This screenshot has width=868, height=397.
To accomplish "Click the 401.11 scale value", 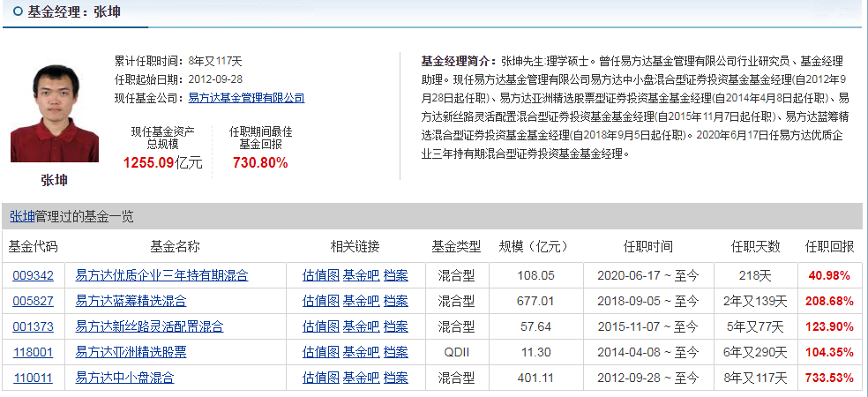I will pyautogui.click(x=535, y=378).
